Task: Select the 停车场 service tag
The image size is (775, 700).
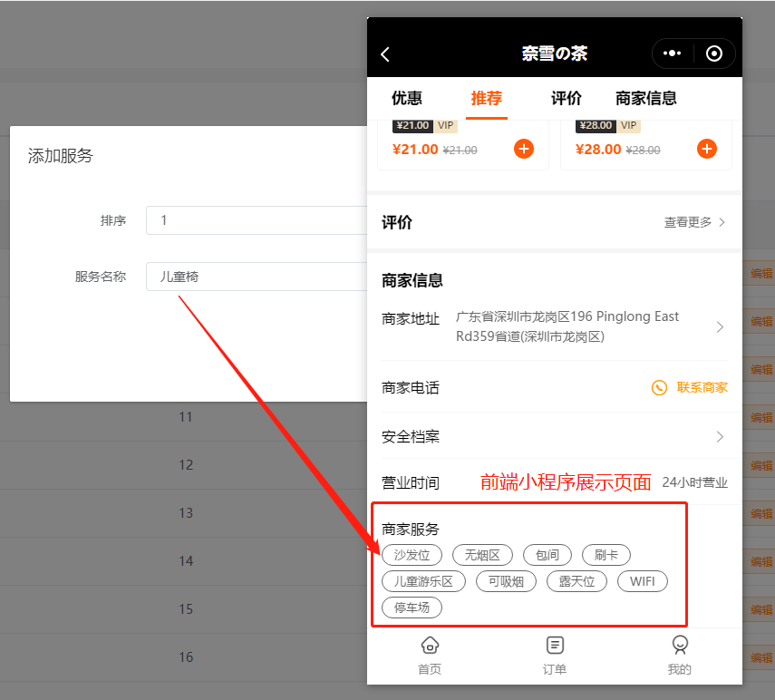Action: [412, 608]
